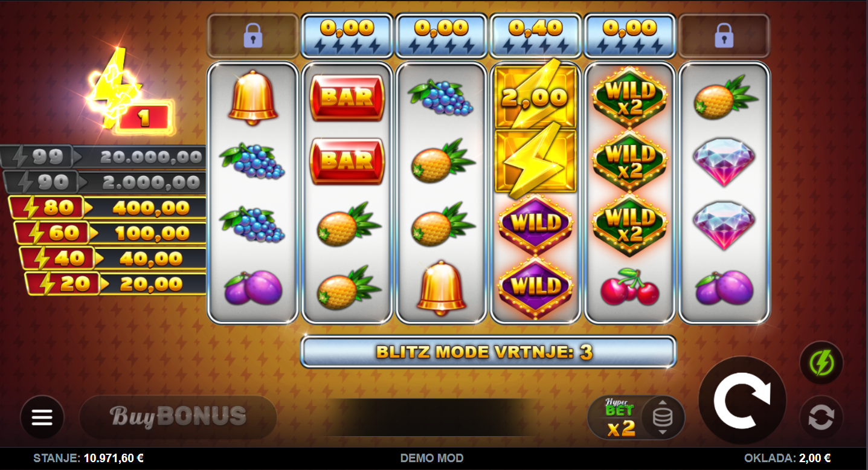The height and width of the screenshot is (470, 868).
Task: Click the 2,00 golden lightning symbol
Action: point(536,95)
